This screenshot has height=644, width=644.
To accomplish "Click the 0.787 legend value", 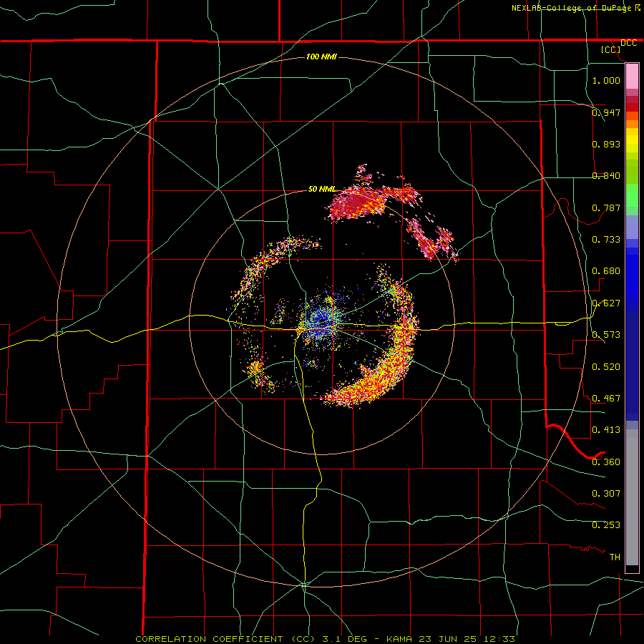I will coord(606,208).
